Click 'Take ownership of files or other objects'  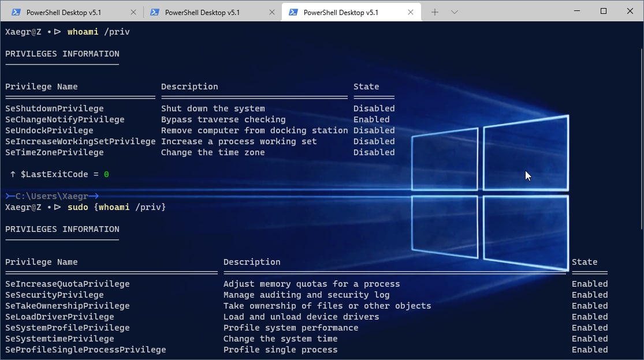327,306
